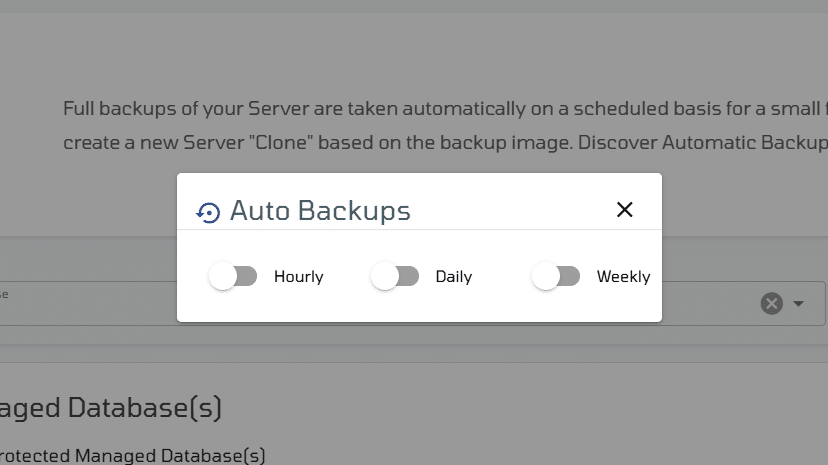Image resolution: width=828 pixels, height=465 pixels.
Task: Click the Auto Backups dialog title
Action: [320, 211]
